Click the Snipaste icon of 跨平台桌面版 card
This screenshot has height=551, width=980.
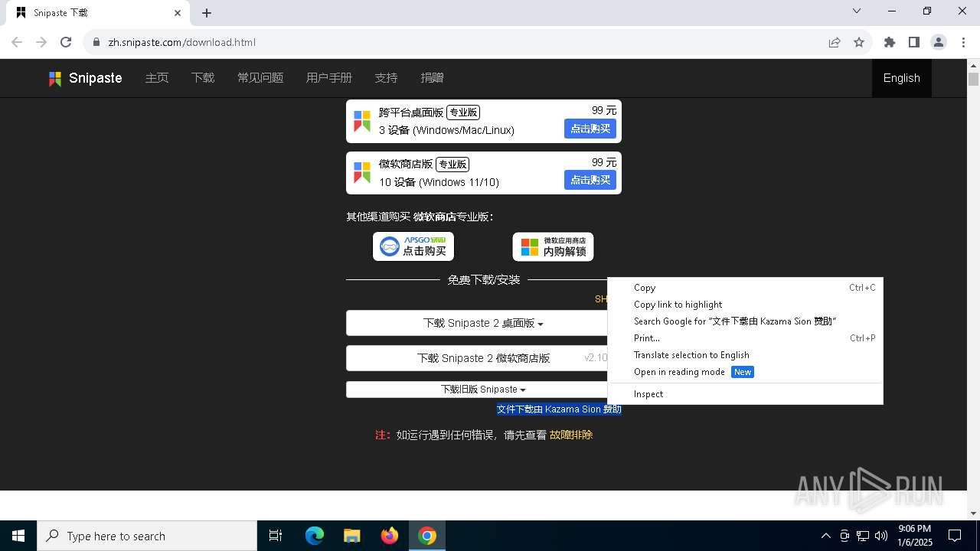coord(362,121)
